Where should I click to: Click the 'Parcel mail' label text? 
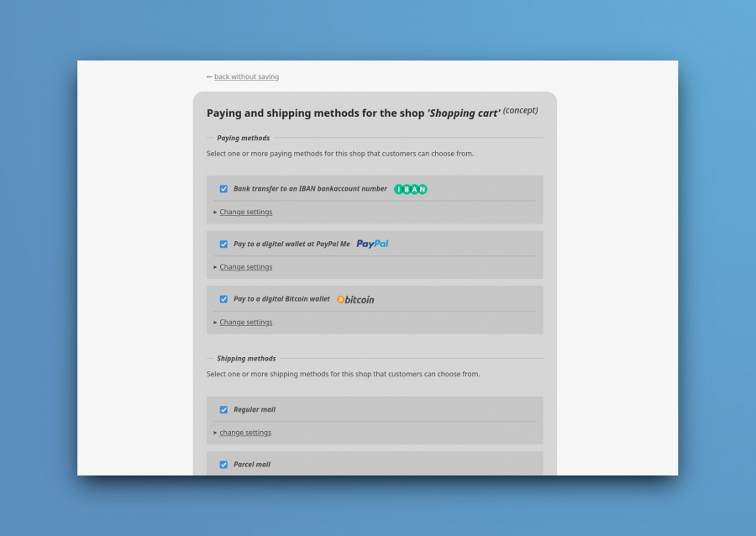click(x=251, y=465)
